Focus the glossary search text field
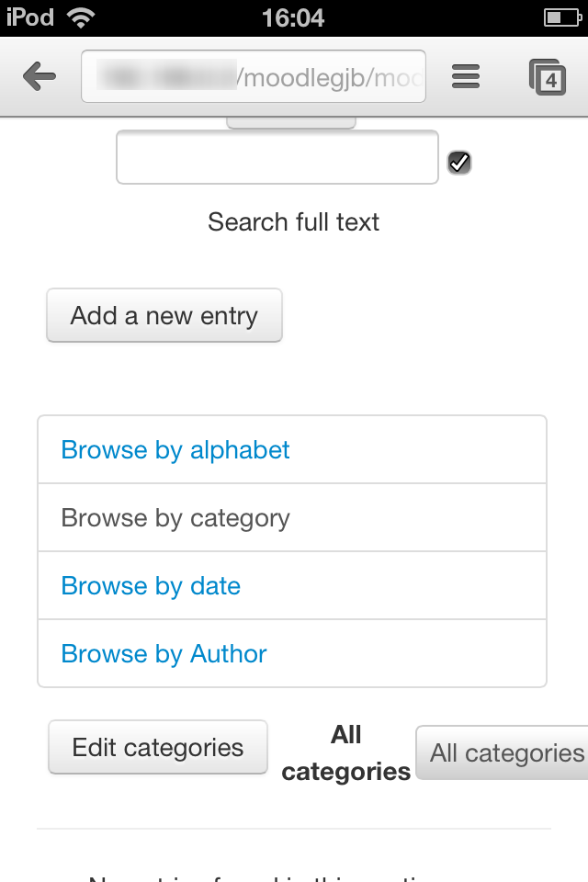Image resolution: width=588 pixels, height=882 pixels. [277, 157]
